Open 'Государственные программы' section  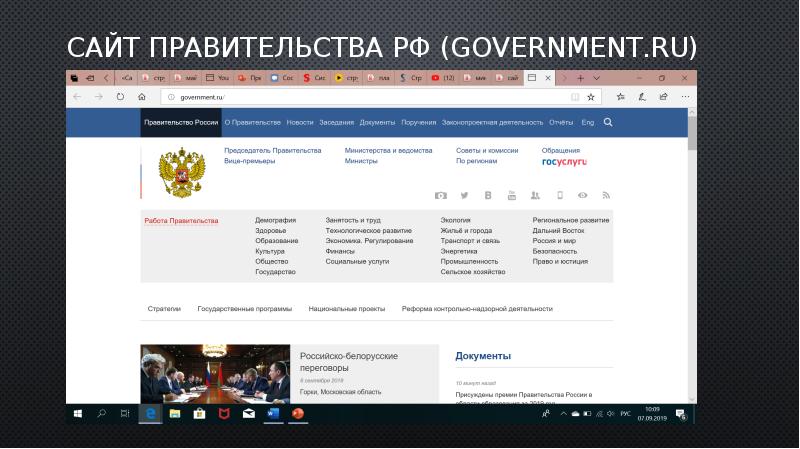click(x=244, y=309)
